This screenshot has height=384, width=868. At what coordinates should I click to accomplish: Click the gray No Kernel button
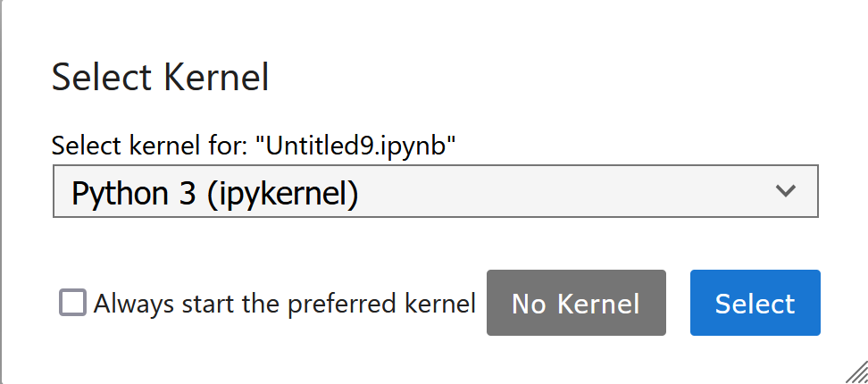click(576, 304)
